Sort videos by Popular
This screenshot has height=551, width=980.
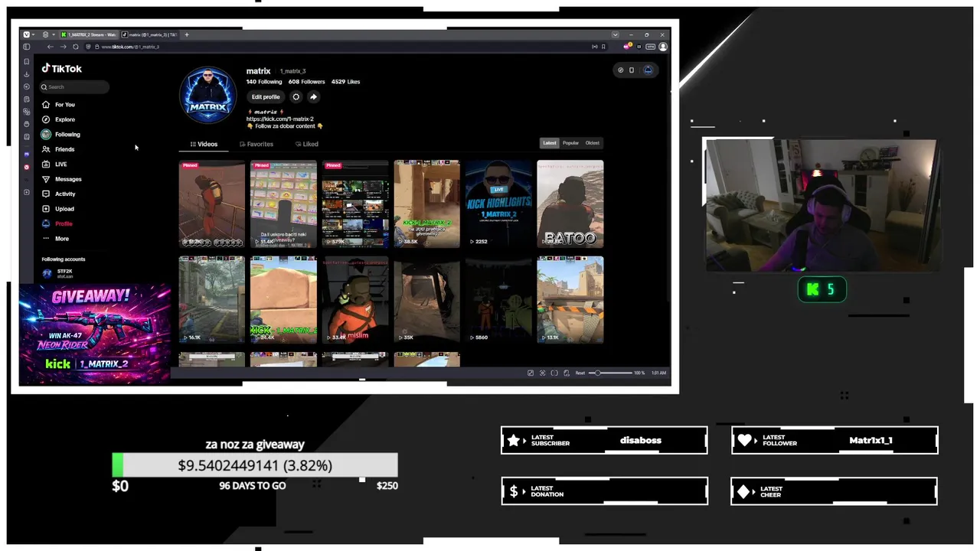(x=570, y=143)
